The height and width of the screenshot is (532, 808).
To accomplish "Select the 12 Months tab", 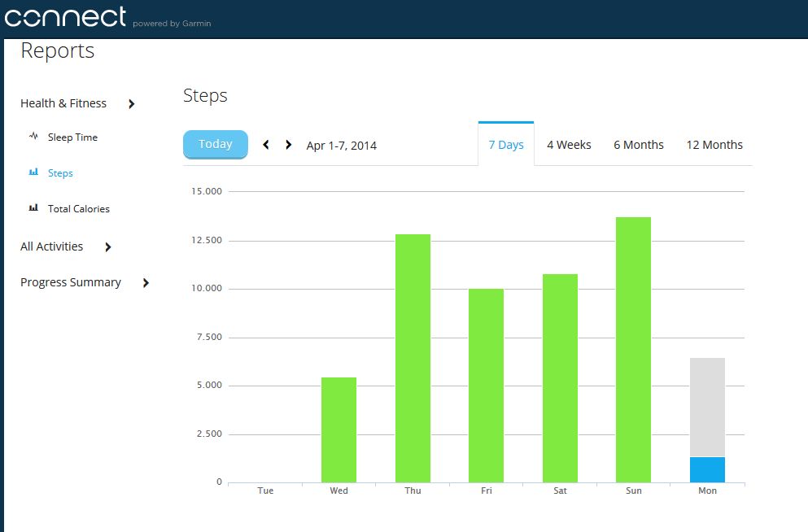I will 714,145.
